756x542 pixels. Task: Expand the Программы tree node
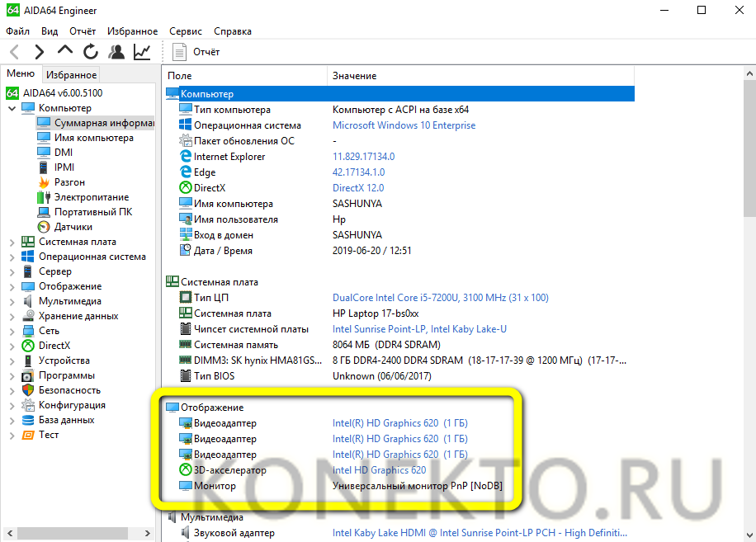12,376
